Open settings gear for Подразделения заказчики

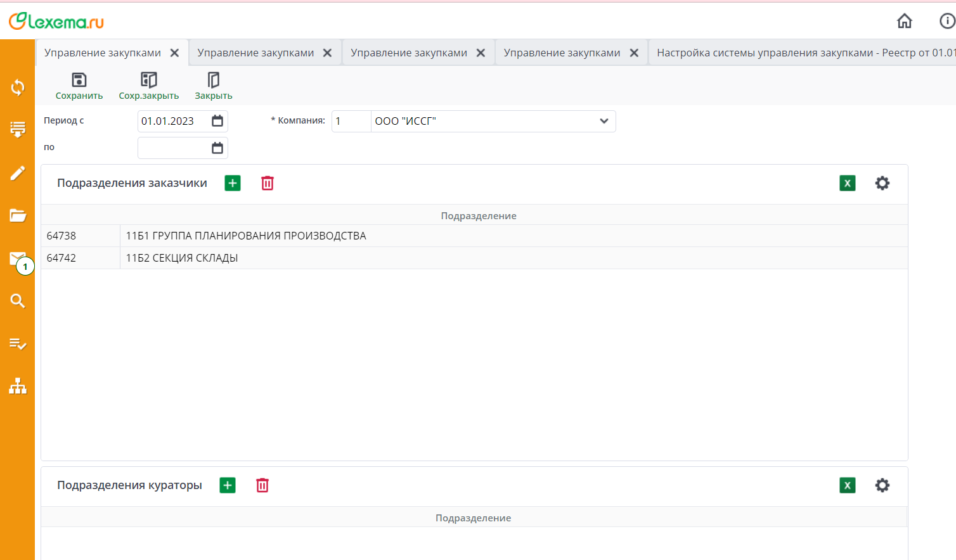(882, 183)
